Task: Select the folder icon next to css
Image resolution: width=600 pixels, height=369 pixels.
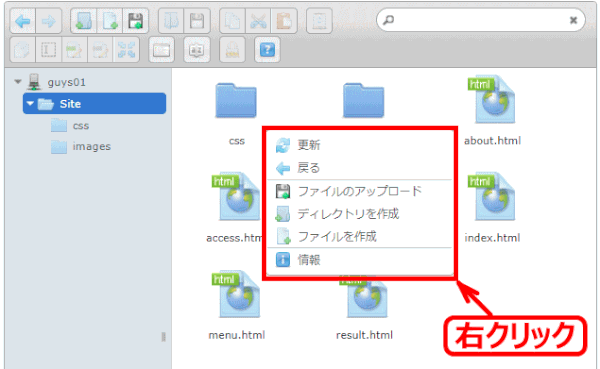Action: [x=364, y=100]
